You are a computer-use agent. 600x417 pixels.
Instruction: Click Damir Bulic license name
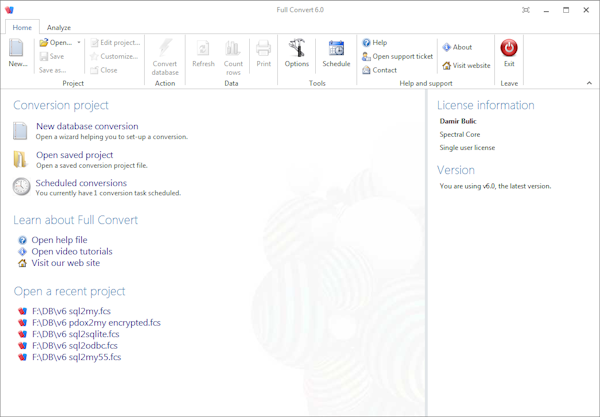click(x=458, y=121)
